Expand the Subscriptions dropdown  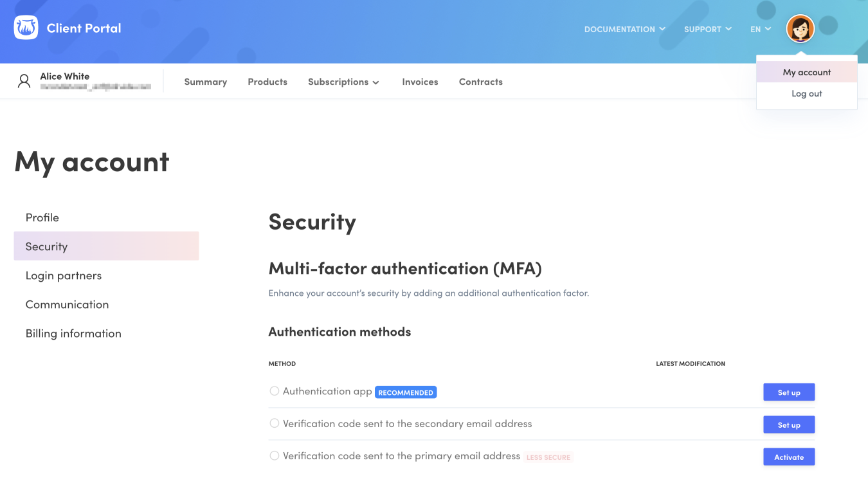coord(343,82)
